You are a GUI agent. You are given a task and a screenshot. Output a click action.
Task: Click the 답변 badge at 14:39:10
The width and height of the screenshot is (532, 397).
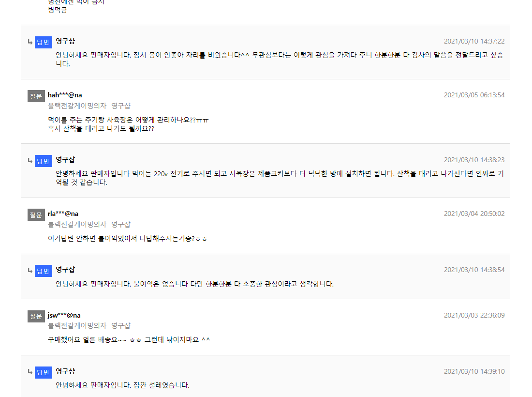[x=44, y=372]
